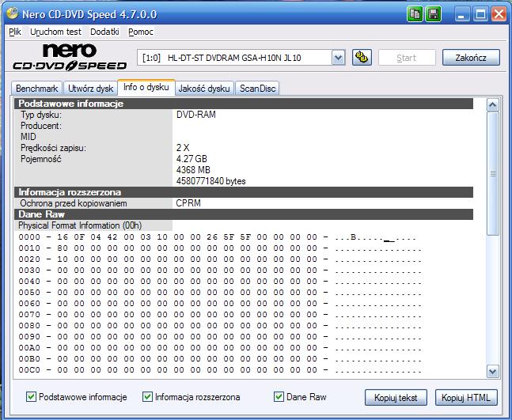Click the 2 X write speed value
The width and height of the screenshot is (512, 420).
click(183, 148)
